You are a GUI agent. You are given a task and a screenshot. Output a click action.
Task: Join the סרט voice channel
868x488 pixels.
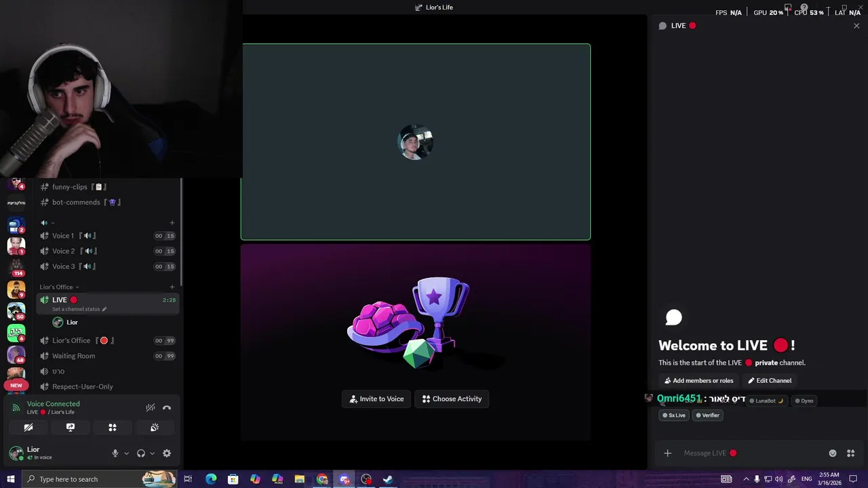(x=108, y=371)
